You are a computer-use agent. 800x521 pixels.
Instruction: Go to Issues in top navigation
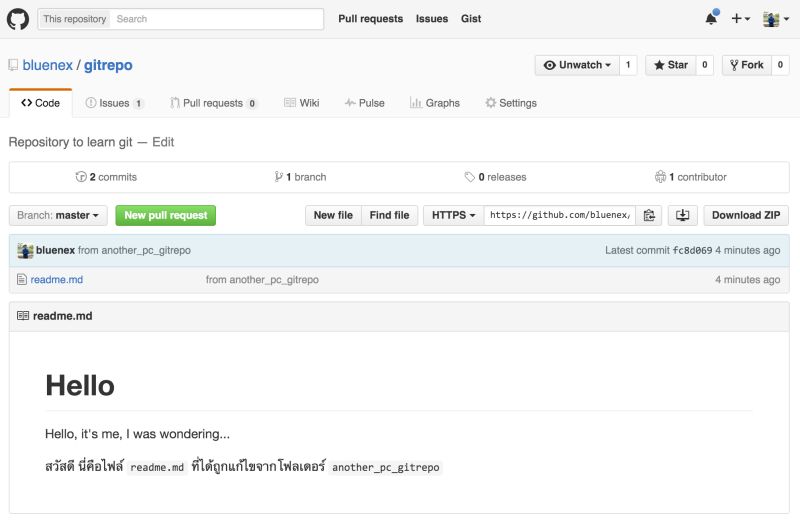432,19
